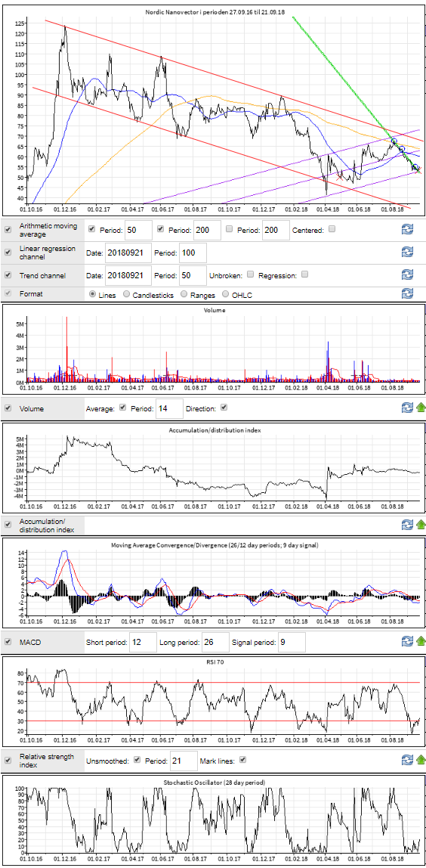The image size is (426, 868).
Task: Select the Lines chart format
Action: tap(92, 295)
